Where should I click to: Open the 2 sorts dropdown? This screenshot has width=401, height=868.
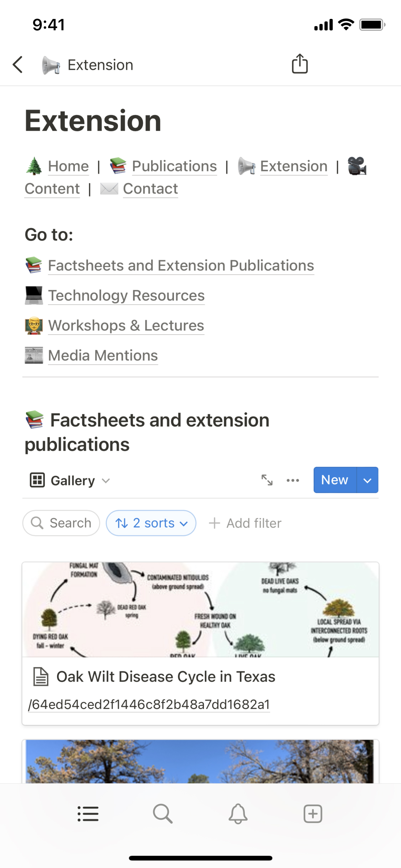click(x=151, y=523)
